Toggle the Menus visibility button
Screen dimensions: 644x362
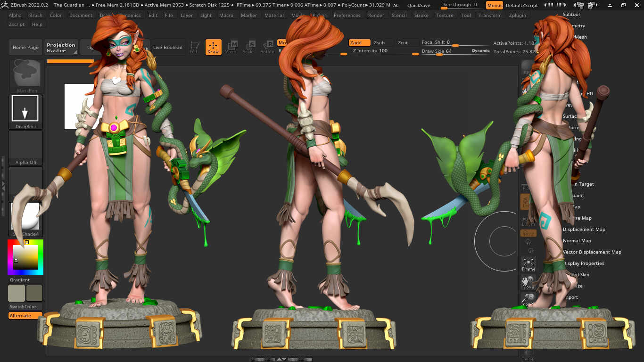point(495,5)
